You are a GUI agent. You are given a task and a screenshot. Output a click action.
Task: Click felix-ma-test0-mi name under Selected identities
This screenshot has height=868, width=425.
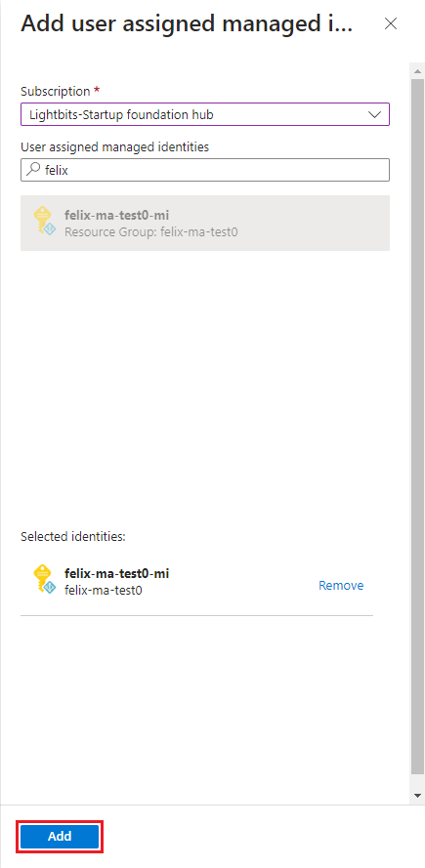click(x=117, y=573)
